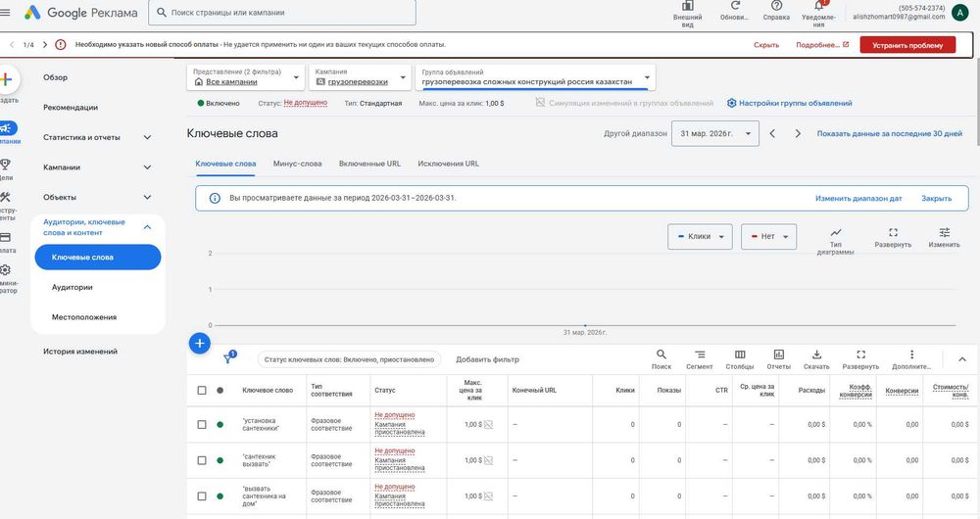The width and height of the screenshot is (980, 519).
Task: Click the filter funnel icon
Action: point(228,358)
